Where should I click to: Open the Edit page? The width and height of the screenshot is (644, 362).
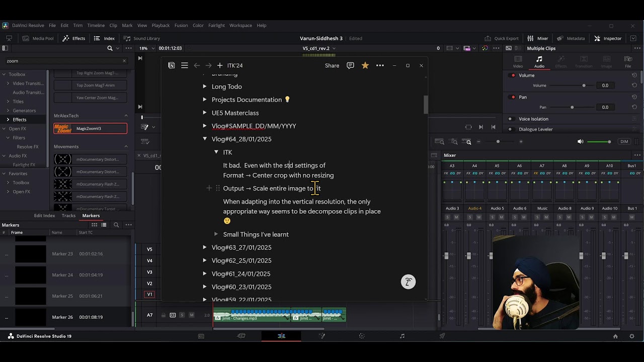click(281, 336)
